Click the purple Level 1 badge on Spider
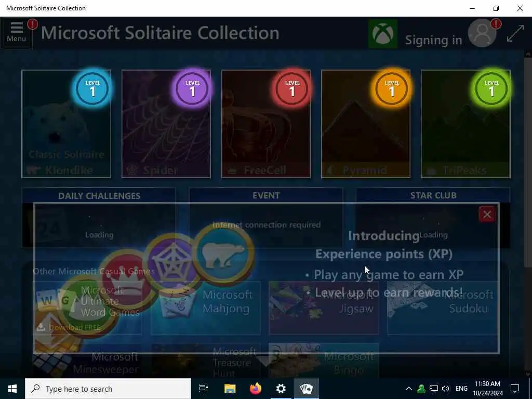532x399 pixels. pyautogui.click(x=192, y=89)
